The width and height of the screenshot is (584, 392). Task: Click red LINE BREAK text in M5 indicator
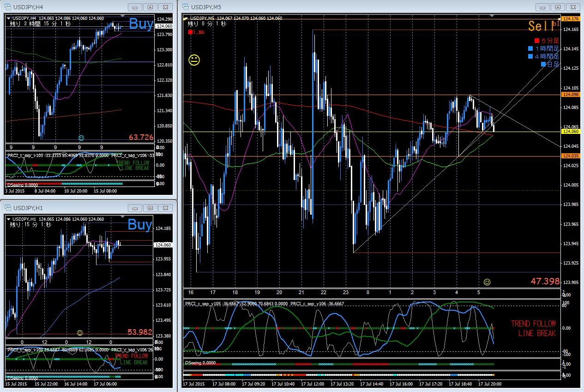[537, 333]
